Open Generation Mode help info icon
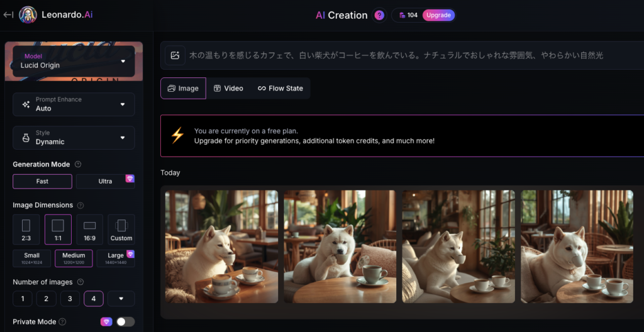Viewport: 644px width, 332px height. tap(78, 164)
